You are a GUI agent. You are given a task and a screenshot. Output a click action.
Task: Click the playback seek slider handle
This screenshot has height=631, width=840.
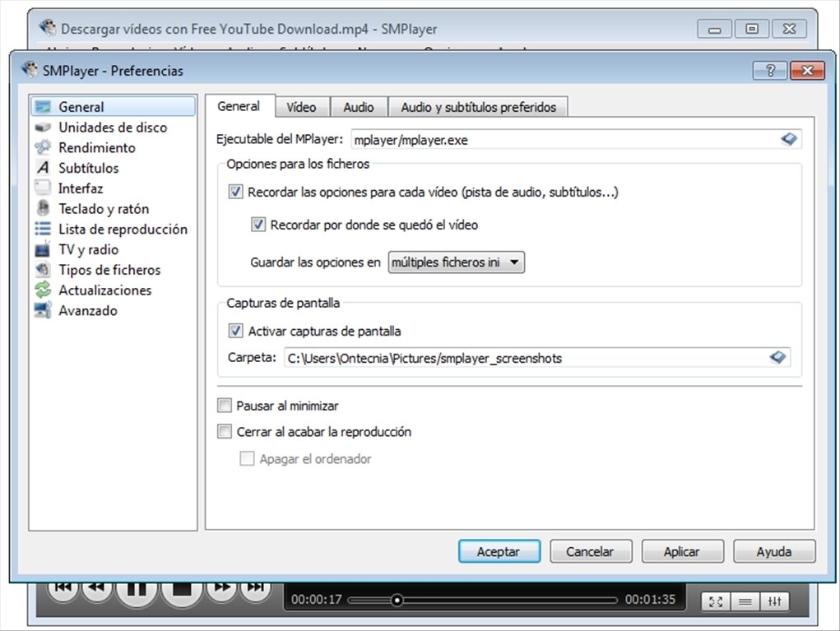pyautogui.click(x=397, y=600)
